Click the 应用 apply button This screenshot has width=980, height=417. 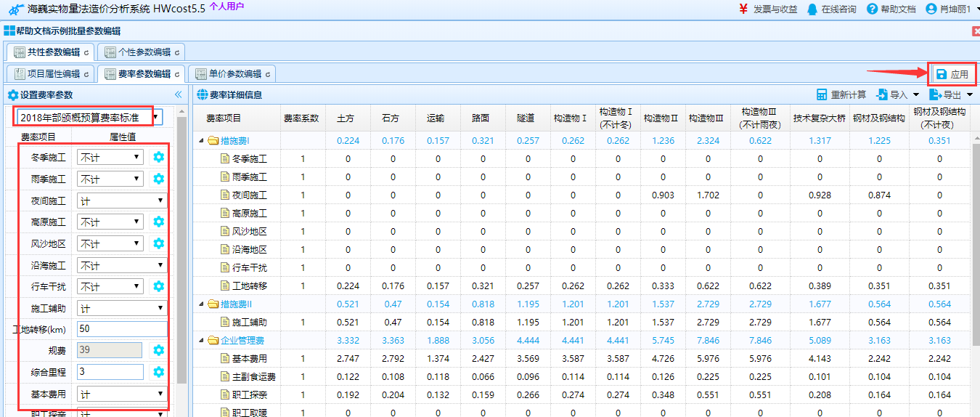click(x=952, y=74)
